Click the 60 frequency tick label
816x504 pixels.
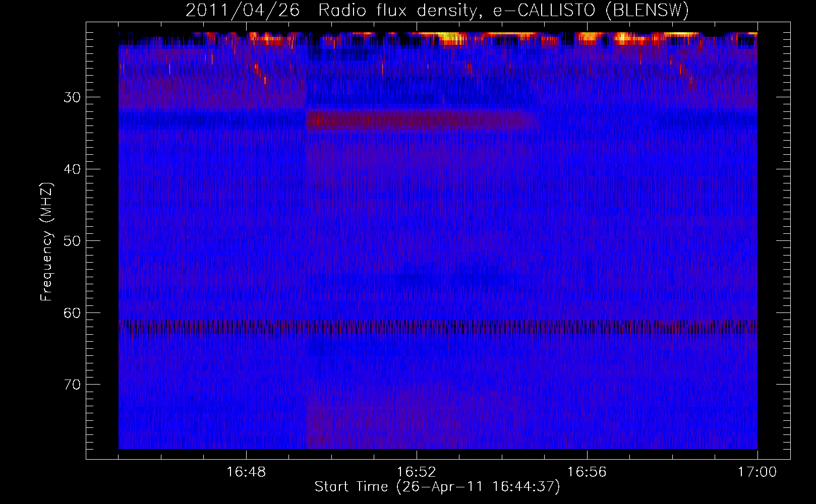[x=72, y=313]
